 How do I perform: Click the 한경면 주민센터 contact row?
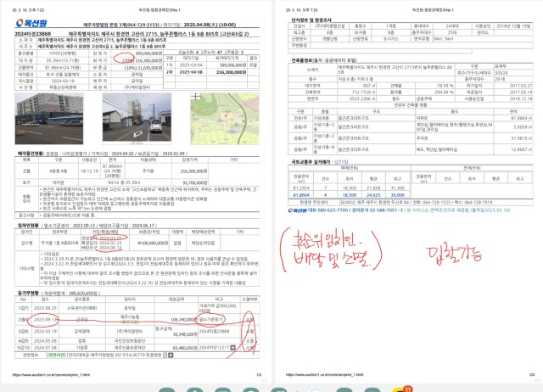point(411,202)
